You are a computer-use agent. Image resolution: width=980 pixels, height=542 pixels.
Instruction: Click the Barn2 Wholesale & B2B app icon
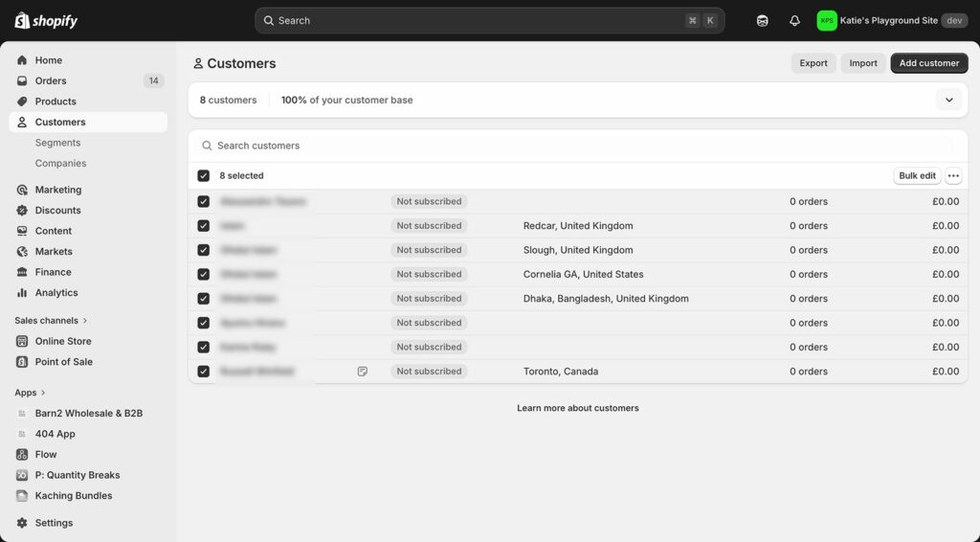point(22,414)
